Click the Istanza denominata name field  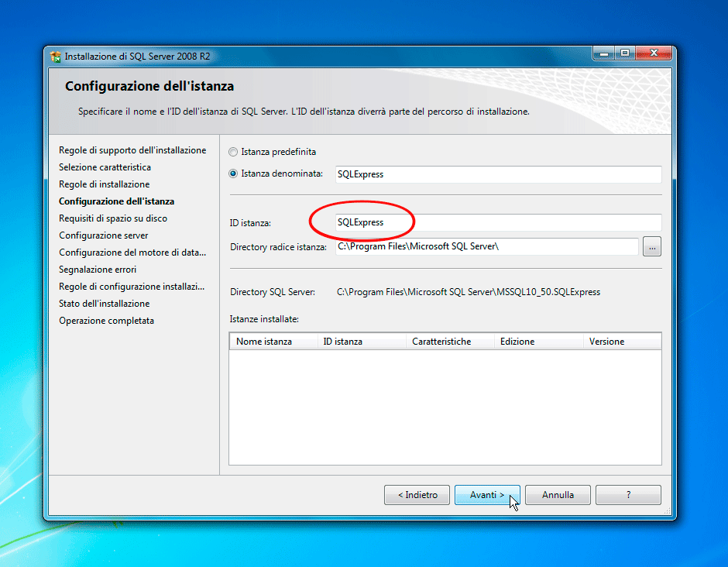(498, 174)
